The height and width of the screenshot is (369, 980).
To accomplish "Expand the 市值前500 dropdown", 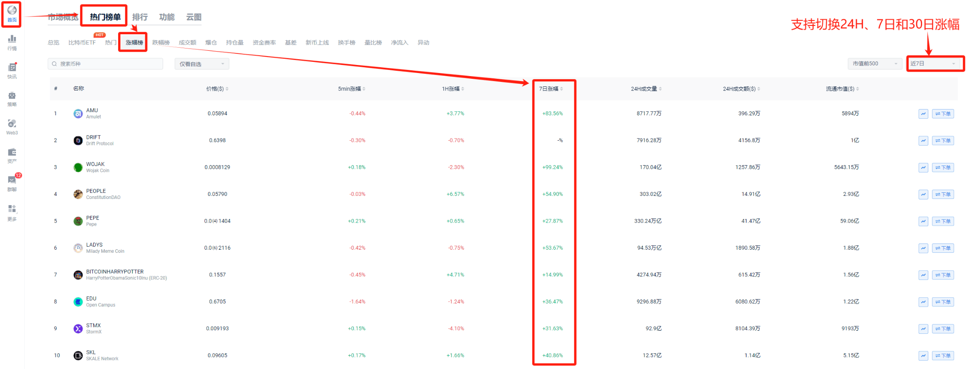I will 875,64.
